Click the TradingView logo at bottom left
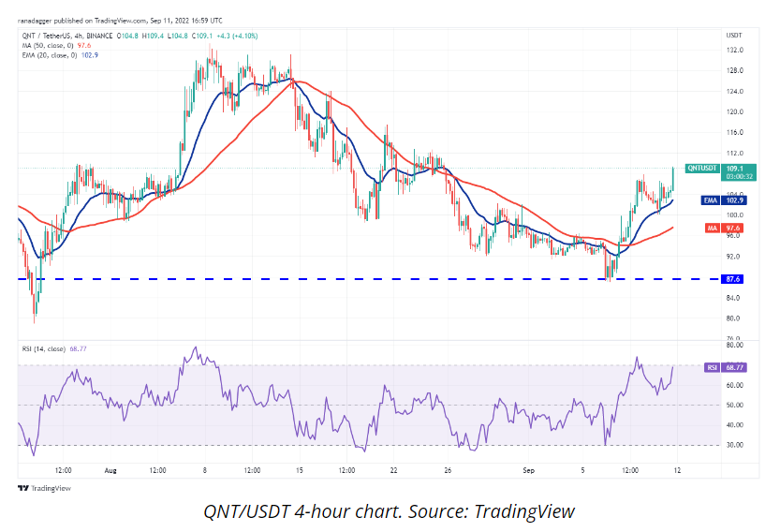 pos(44,488)
